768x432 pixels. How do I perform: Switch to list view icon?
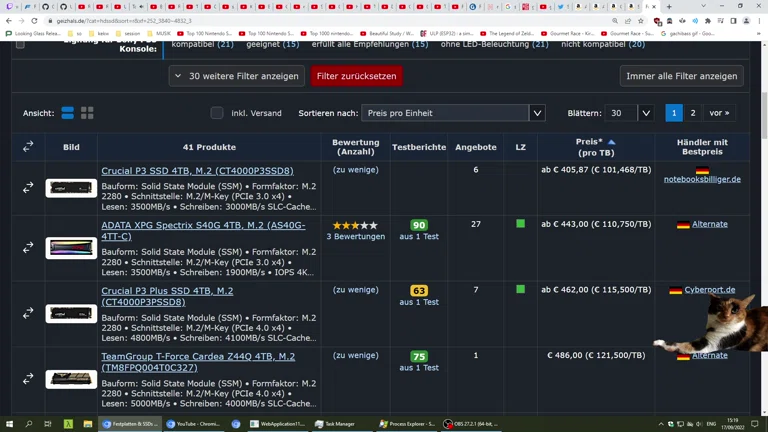[67, 113]
